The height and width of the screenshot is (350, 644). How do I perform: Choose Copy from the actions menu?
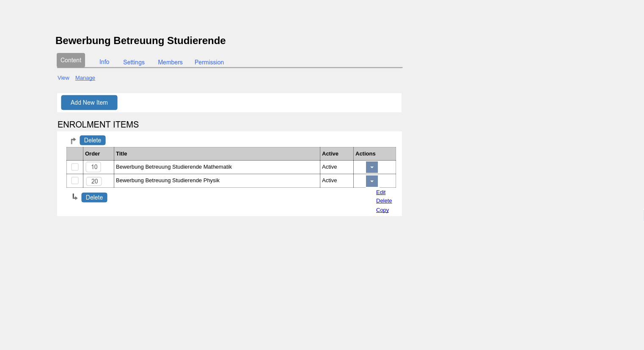383,210
